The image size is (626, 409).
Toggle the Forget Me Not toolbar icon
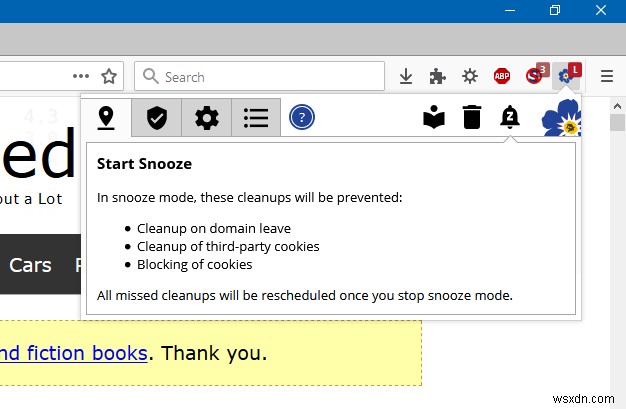tap(567, 75)
